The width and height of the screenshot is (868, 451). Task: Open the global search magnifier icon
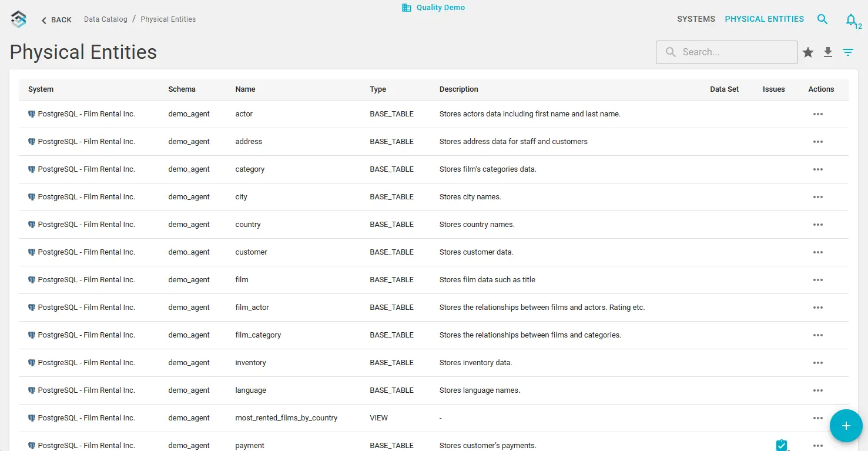(x=822, y=19)
